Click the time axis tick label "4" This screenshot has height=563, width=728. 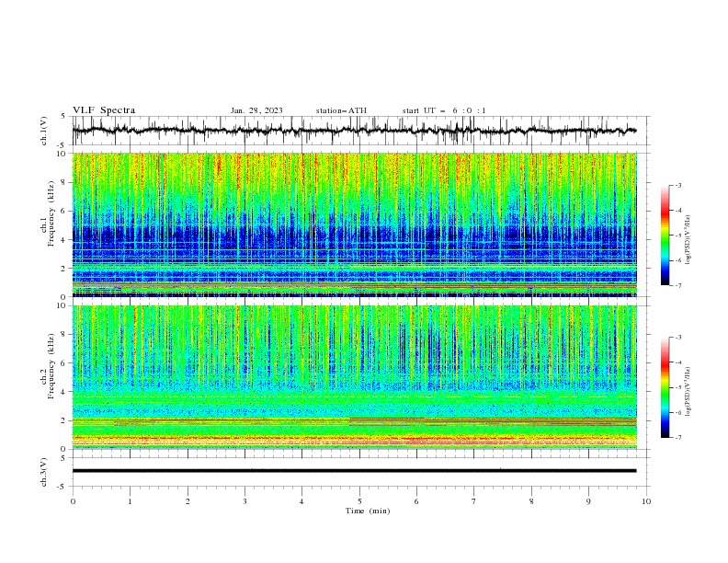(301, 501)
